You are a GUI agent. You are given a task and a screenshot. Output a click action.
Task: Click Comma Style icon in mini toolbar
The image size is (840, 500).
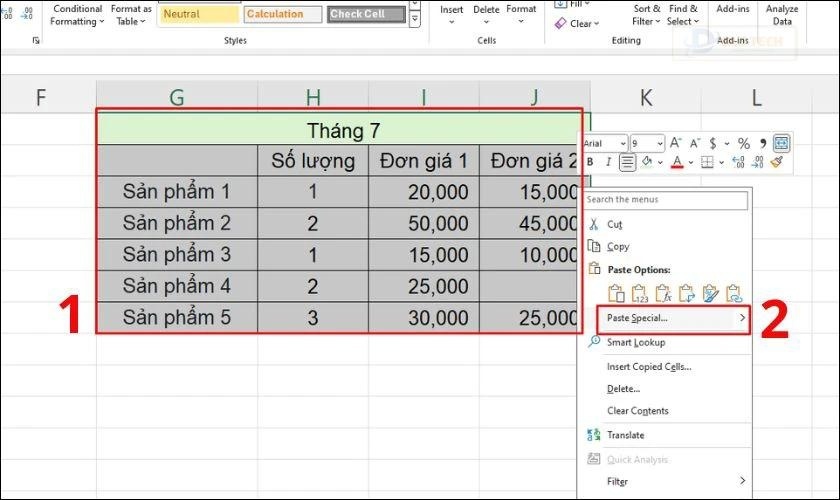tap(763, 143)
